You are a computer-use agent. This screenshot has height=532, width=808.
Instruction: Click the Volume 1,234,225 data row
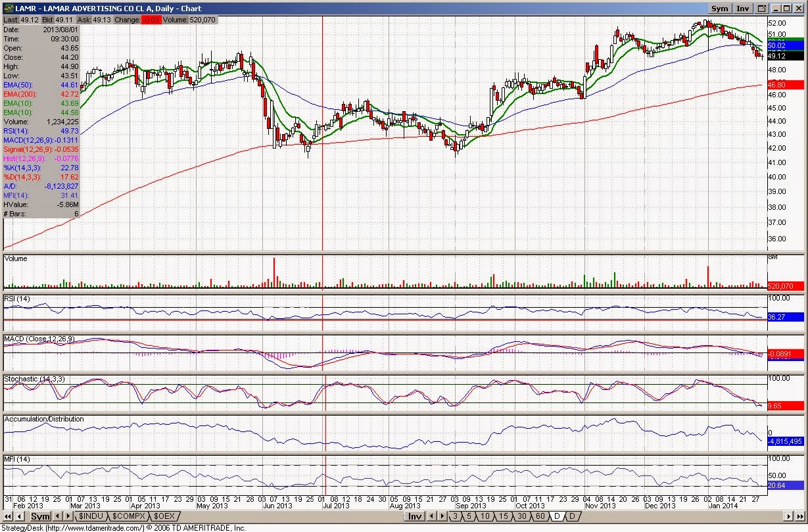click(41, 122)
